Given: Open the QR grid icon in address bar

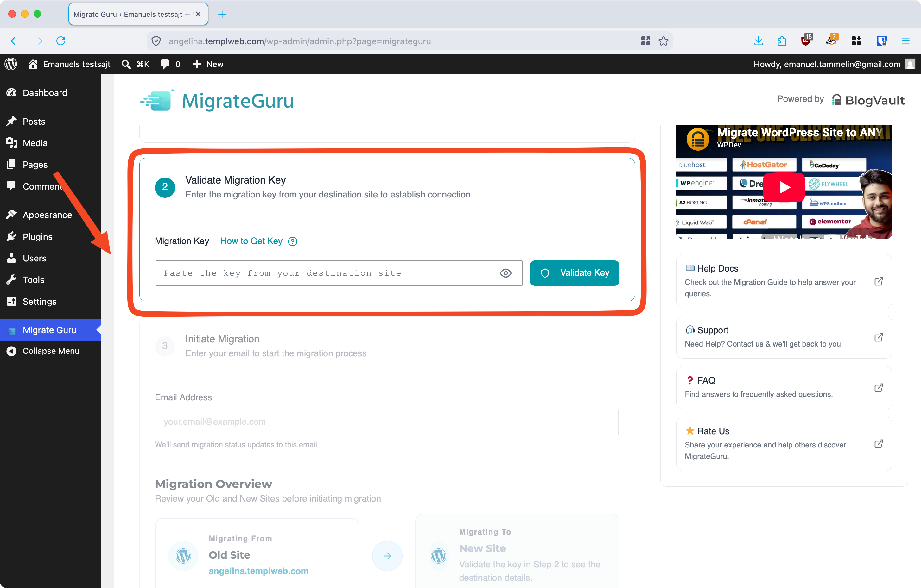Looking at the screenshot, I should point(645,41).
